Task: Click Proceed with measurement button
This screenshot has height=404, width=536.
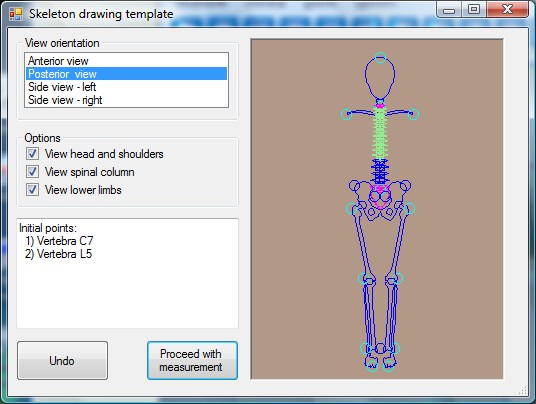Action: tap(192, 360)
